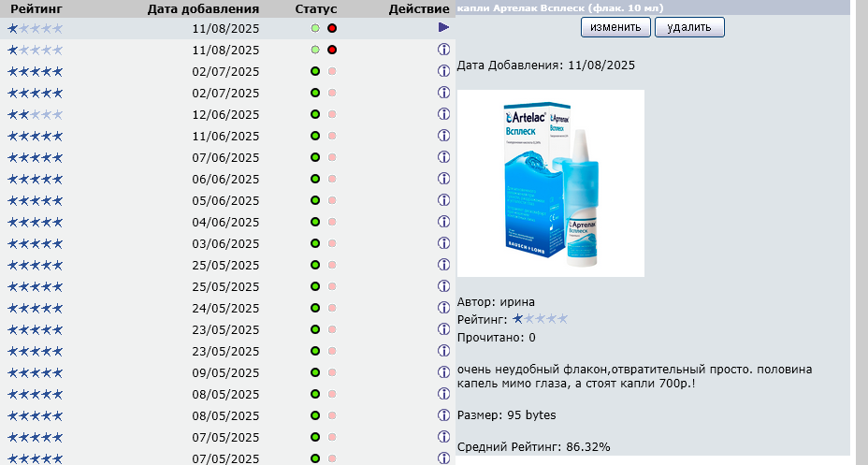Image resolution: width=868 pixels, height=465 pixels.
Task: Sort by the Дата добавления column header
Action: coord(203,8)
